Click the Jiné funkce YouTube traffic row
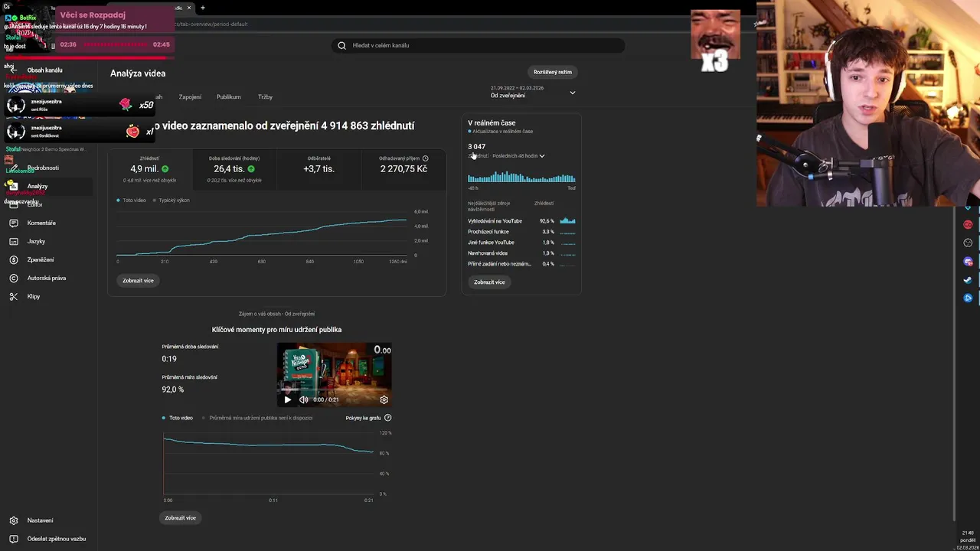 (521, 243)
